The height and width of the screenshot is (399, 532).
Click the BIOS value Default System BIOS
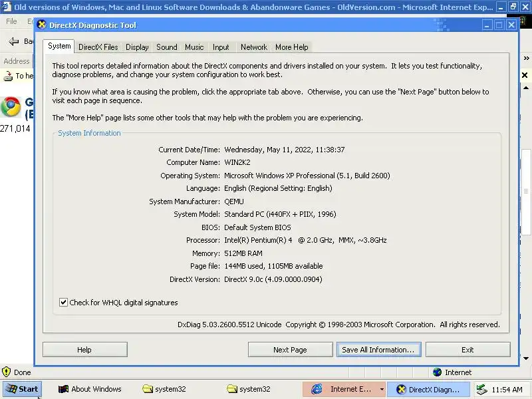click(x=257, y=227)
